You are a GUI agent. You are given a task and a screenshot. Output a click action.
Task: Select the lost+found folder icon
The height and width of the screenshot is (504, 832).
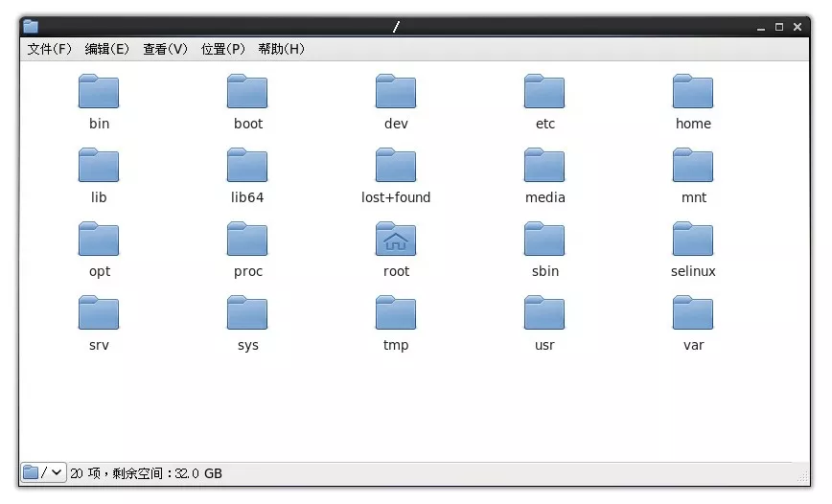(396, 165)
